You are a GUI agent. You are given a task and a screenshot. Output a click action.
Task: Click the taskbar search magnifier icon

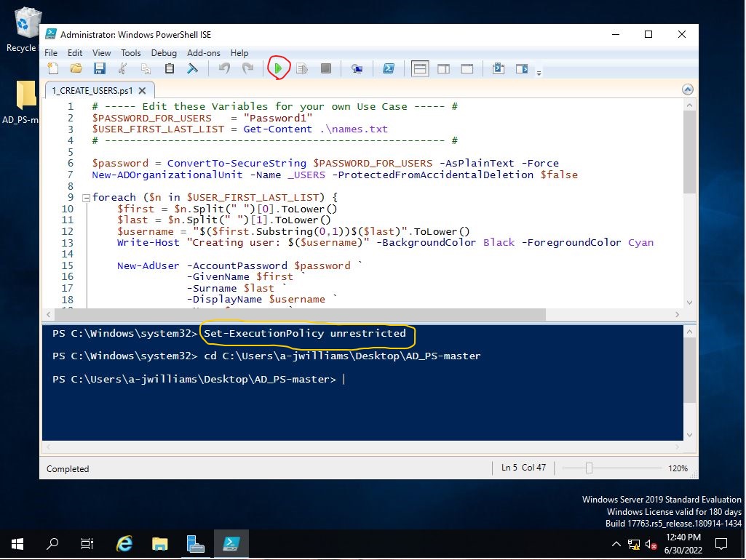click(52, 544)
